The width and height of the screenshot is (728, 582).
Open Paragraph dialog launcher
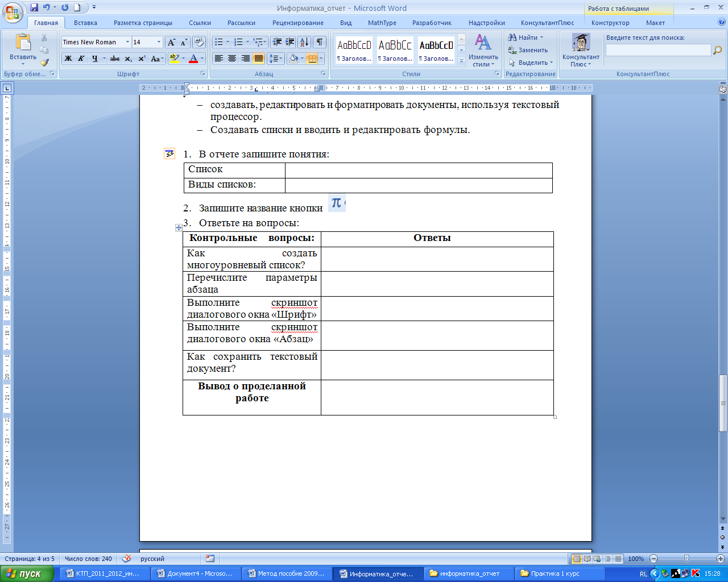[324, 74]
